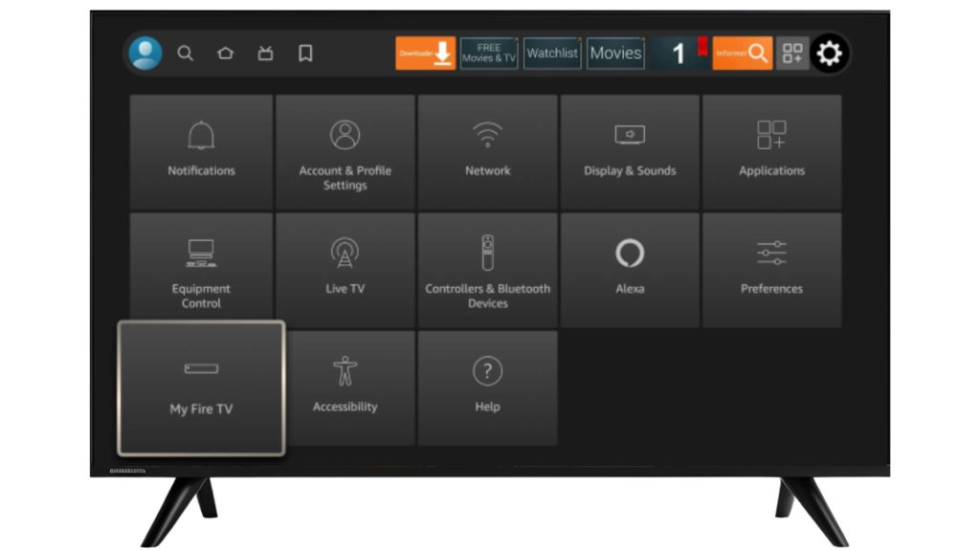Viewport: 980px width, 551px height.
Task: Open Notifications settings
Action: pos(201,150)
